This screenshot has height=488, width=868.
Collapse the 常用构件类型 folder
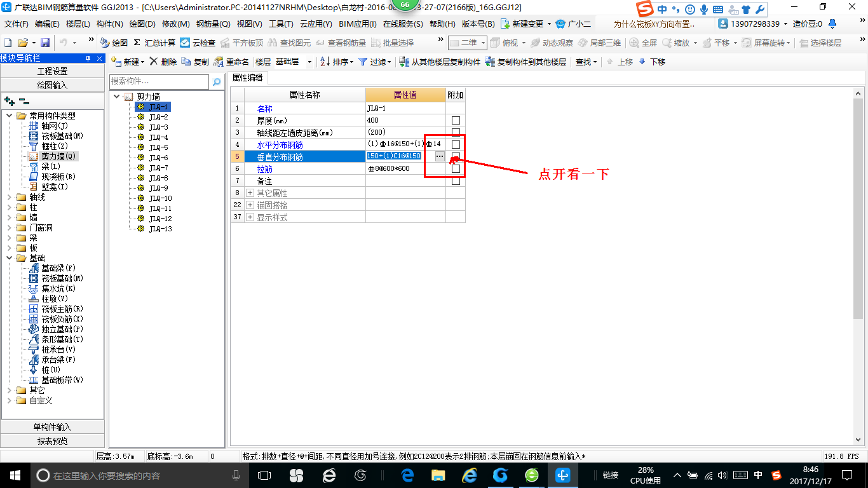pos(10,116)
